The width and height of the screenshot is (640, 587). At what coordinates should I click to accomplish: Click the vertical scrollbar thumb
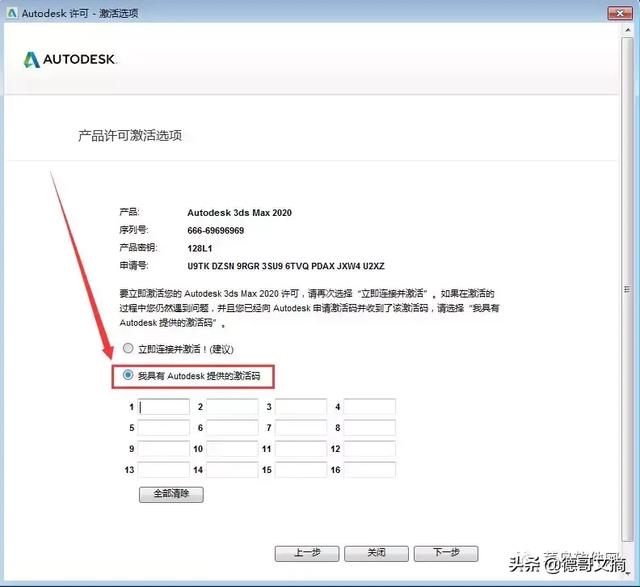point(627,289)
